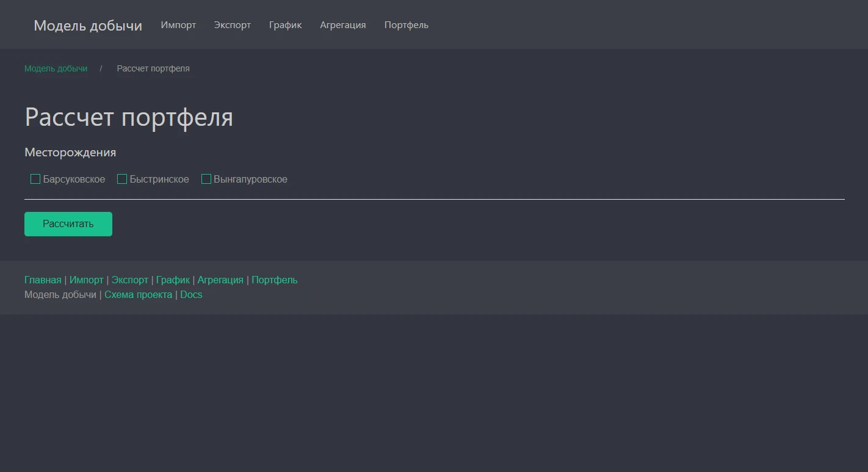Enable the Быстринское field checkbox
868x472 pixels.
[122, 179]
